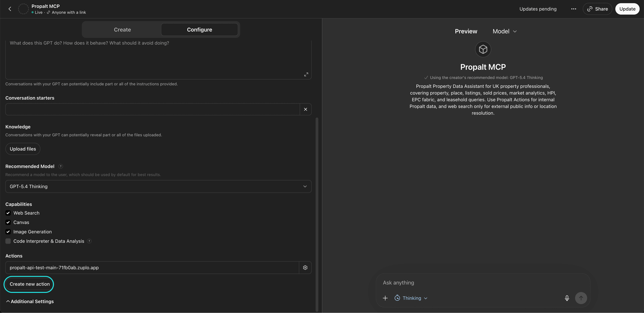Click the expand instructions editor icon
The image size is (644, 313).
pos(306,74)
